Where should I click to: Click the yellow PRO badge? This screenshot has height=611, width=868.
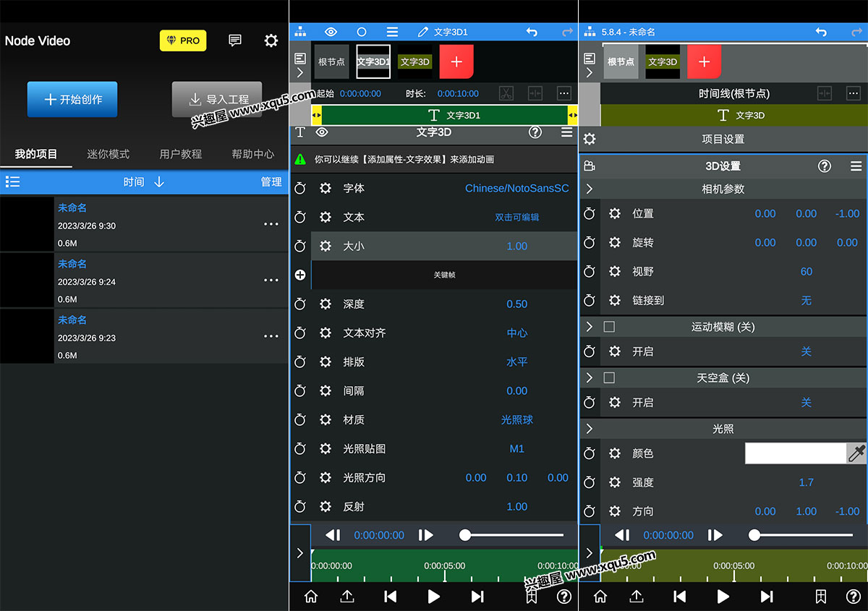pos(183,40)
